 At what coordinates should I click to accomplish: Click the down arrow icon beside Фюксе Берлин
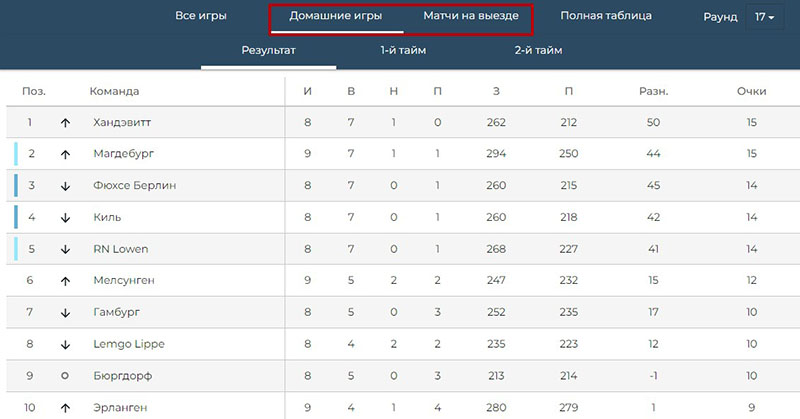coord(65,186)
